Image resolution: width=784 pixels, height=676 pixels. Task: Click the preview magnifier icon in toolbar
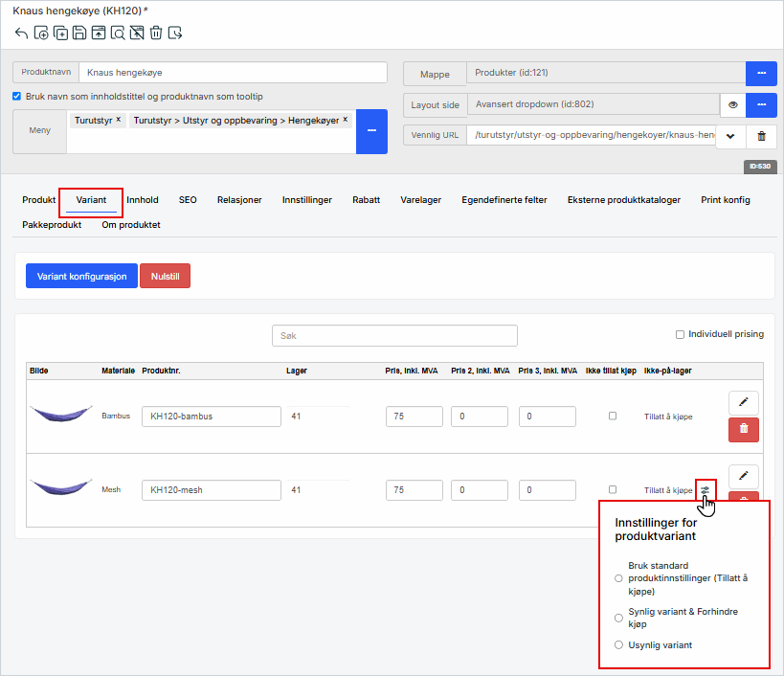pos(118,34)
